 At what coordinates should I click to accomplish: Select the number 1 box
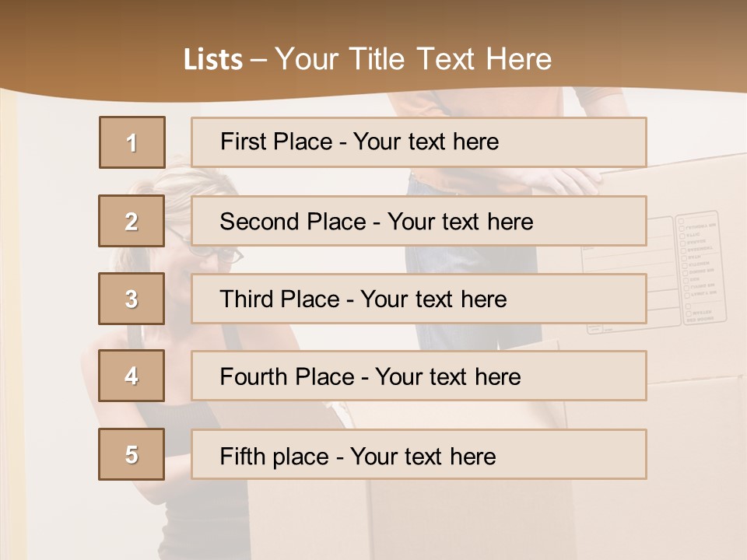point(132,142)
